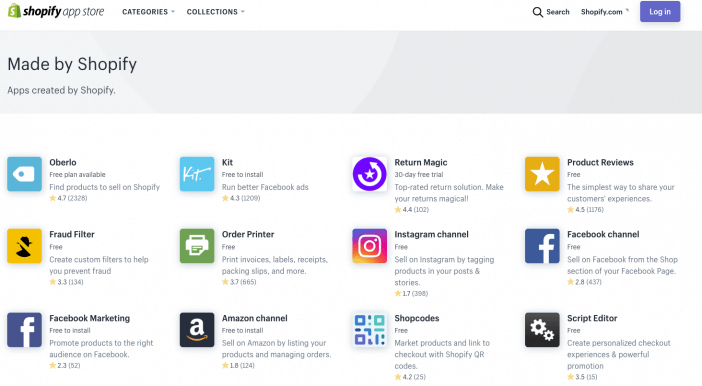The height and width of the screenshot is (386, 702).
Task: Open the Oberlo app icon
Action: (25, 174)
